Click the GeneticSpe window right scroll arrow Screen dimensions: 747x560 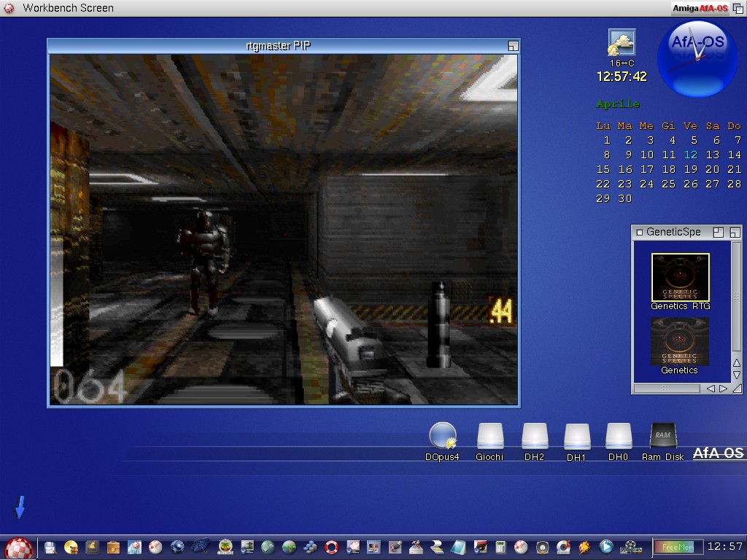(723, 389)
